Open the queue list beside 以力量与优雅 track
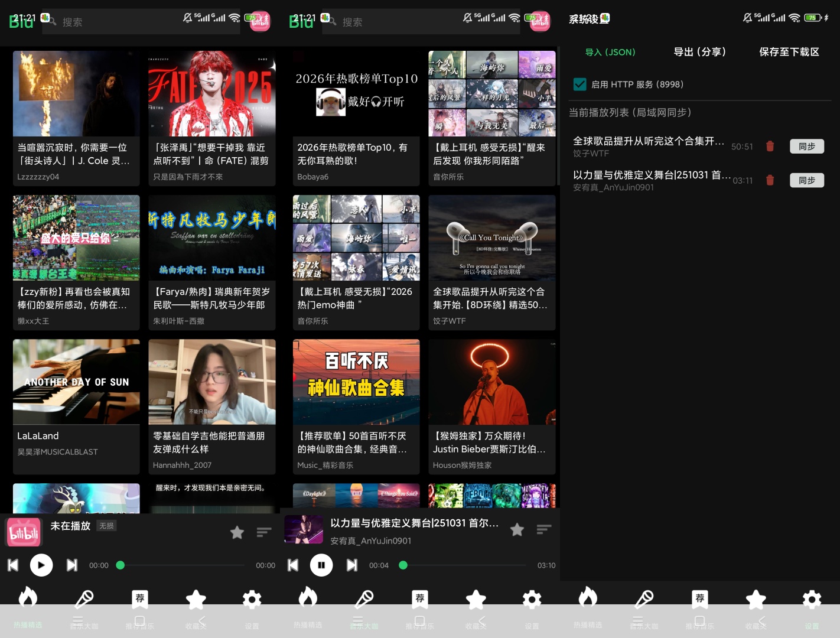840x638 pixels. pyautogui.click(x=544, y=530)
